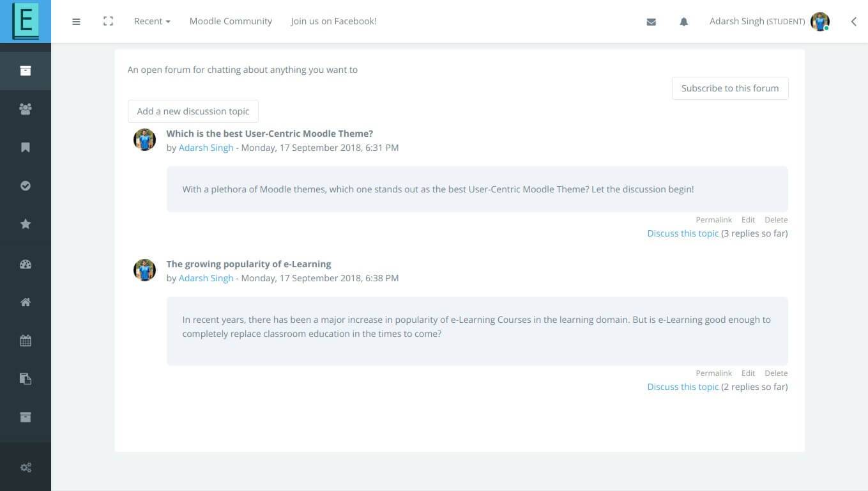Open Join us on Facebook! link
This screenshot has height=491, width=868.
(x=333, y=21)
